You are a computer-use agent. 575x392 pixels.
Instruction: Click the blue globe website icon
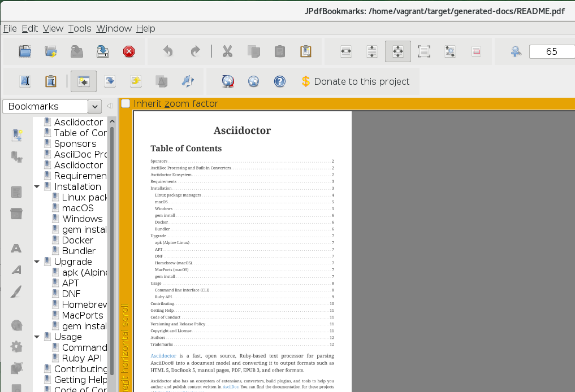pos(253,81)
